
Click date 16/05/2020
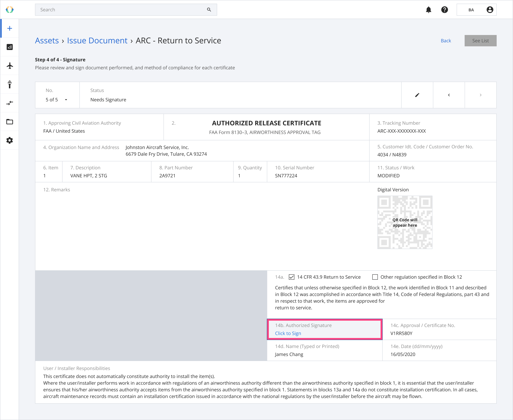[403, 354]
